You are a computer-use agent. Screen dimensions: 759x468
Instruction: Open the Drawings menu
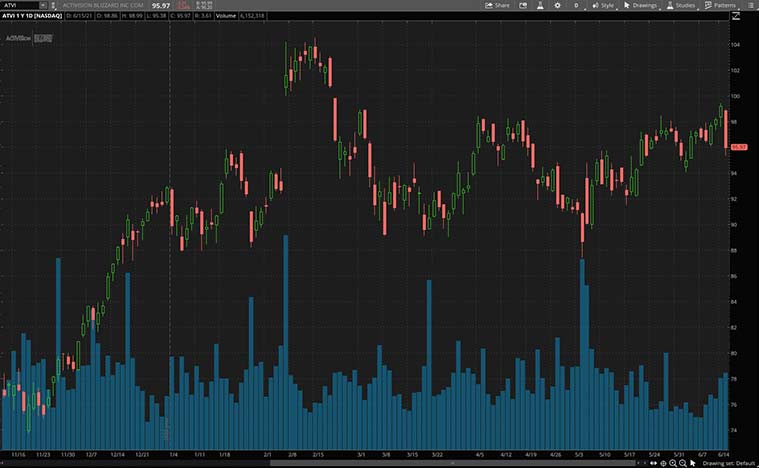coord(640,5)
